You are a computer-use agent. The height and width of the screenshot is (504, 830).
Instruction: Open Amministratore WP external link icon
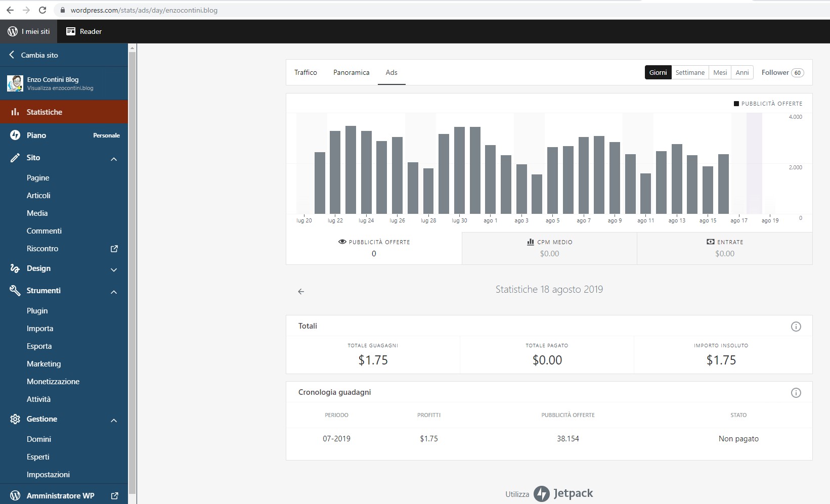[114, 496]
